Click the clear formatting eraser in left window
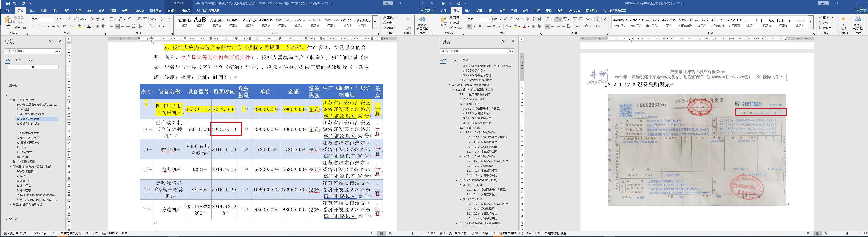 92,19
